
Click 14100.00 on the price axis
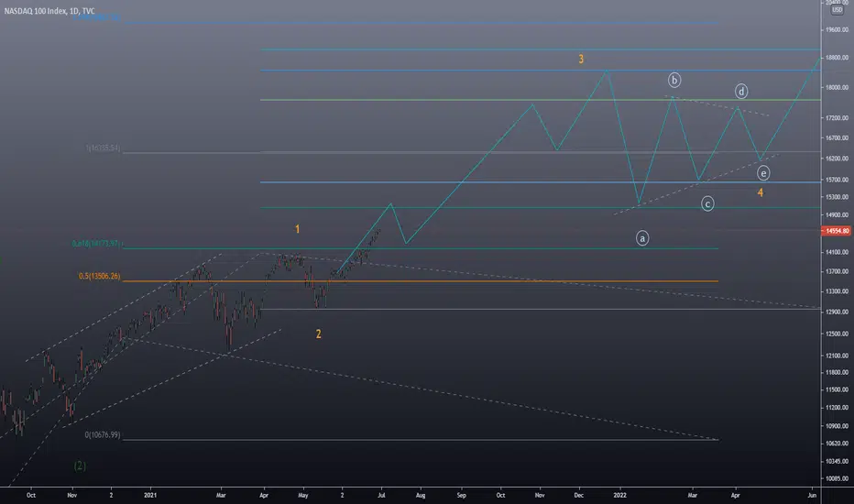pyautogui.click(x=837, y=252)
